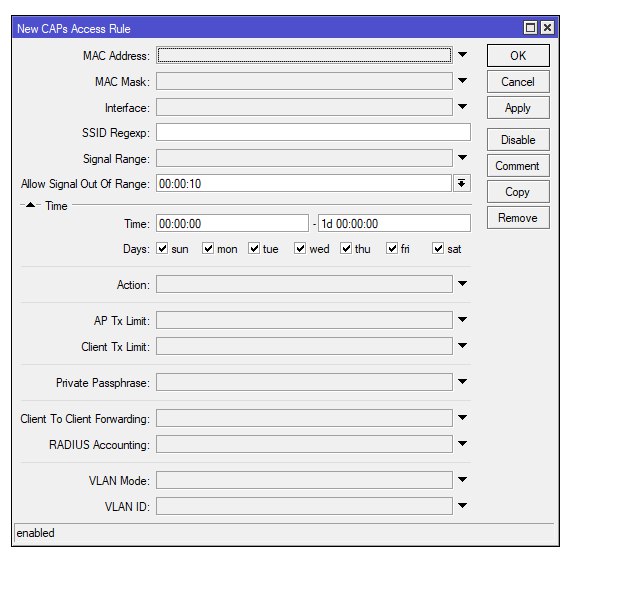Expand the MAC Mask field arrow

(462, 80)
